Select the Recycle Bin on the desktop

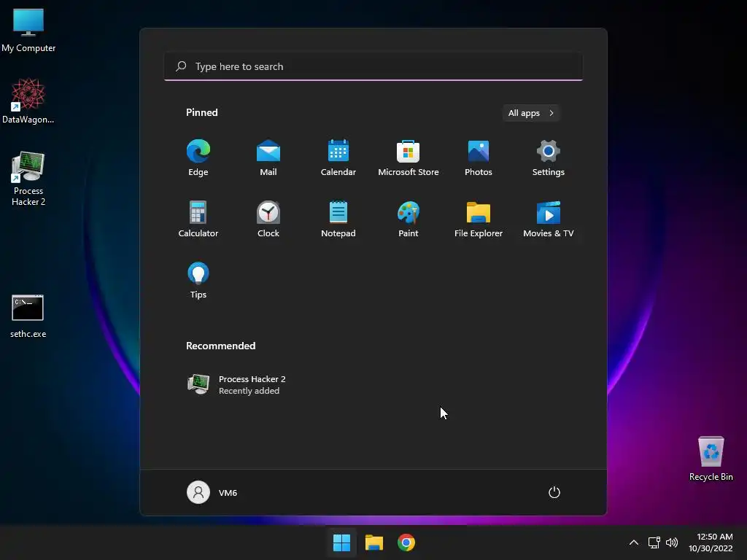coord(711,459)
